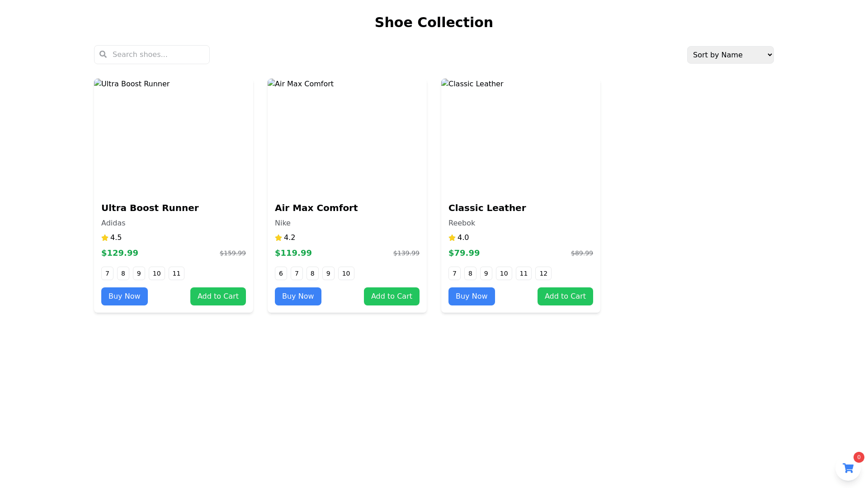Viewport: 868px width, 488px height.
Task: Add Classic Leather to cart
Action: click(x=565, y=296)
